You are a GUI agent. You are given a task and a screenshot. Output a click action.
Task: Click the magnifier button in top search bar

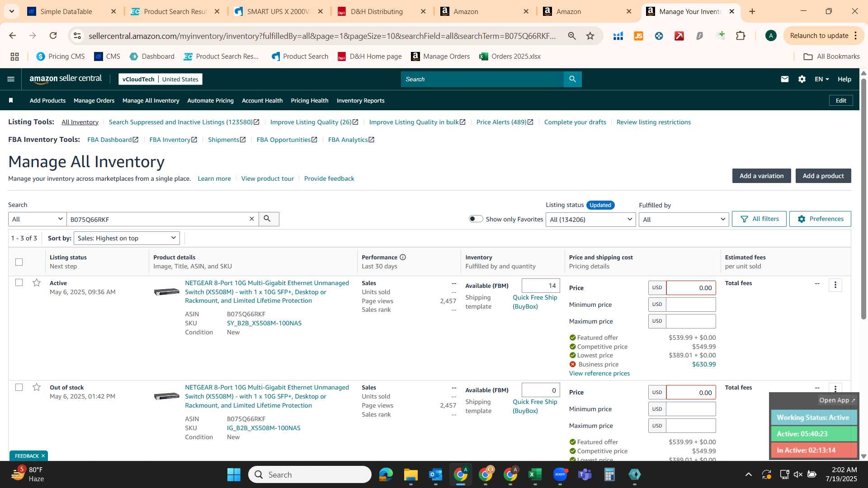(573, 79)
